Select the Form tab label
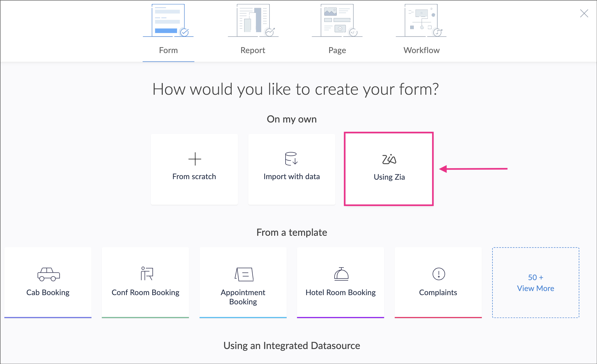 click(168, 50)
